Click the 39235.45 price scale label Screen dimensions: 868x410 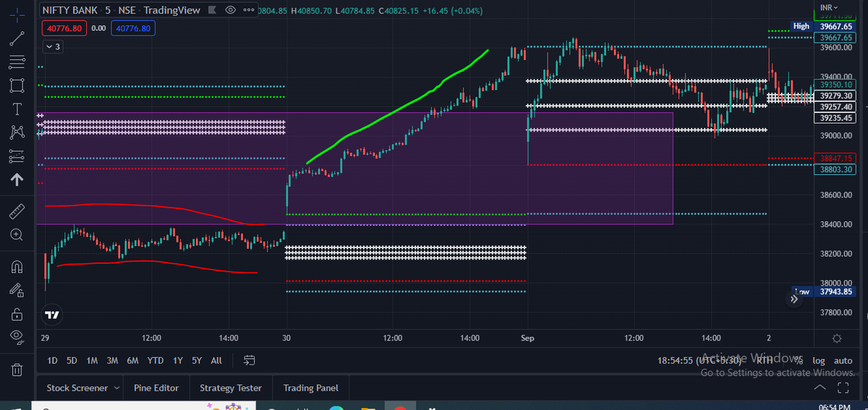(x=835, y=117)
